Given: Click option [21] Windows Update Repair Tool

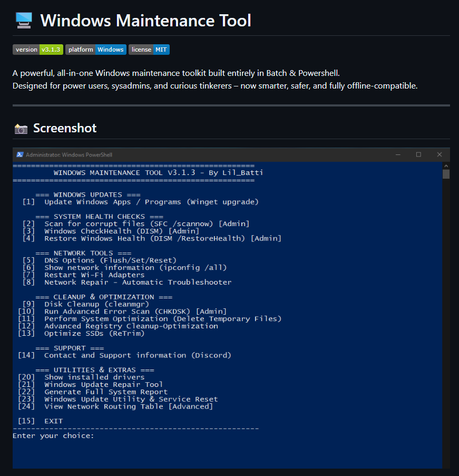Looking at the screenshot, I should point(90,384).
